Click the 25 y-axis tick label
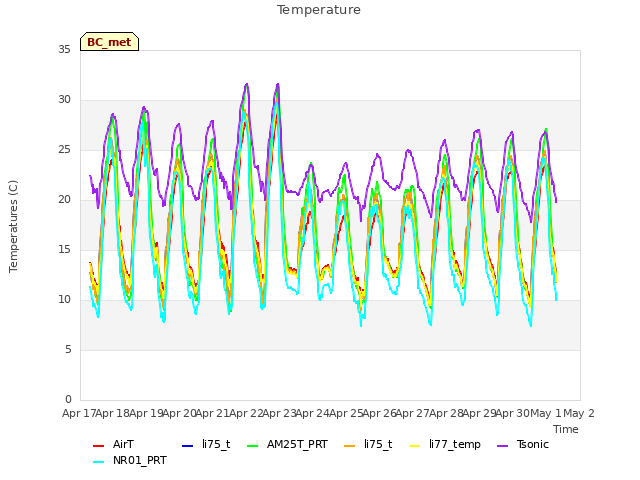640x480 pixels. tap(64, 150)
